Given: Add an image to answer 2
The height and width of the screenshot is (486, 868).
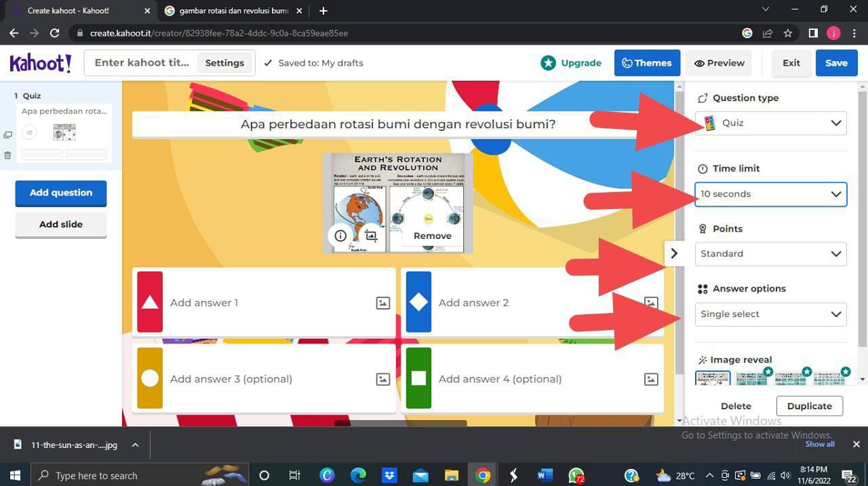Looking at the screenshot, I should [x=651, y=303].
